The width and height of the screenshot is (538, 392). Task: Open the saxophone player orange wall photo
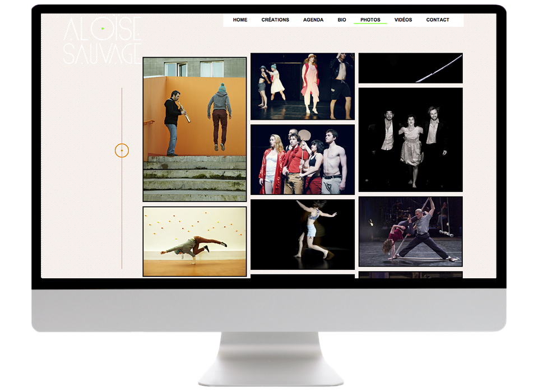coord(194,129)
